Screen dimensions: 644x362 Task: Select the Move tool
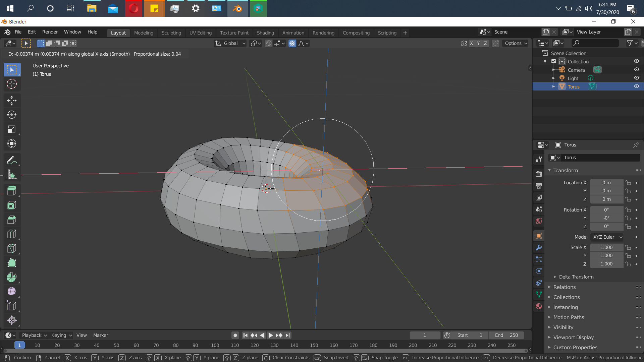click(x=12, y=101)
